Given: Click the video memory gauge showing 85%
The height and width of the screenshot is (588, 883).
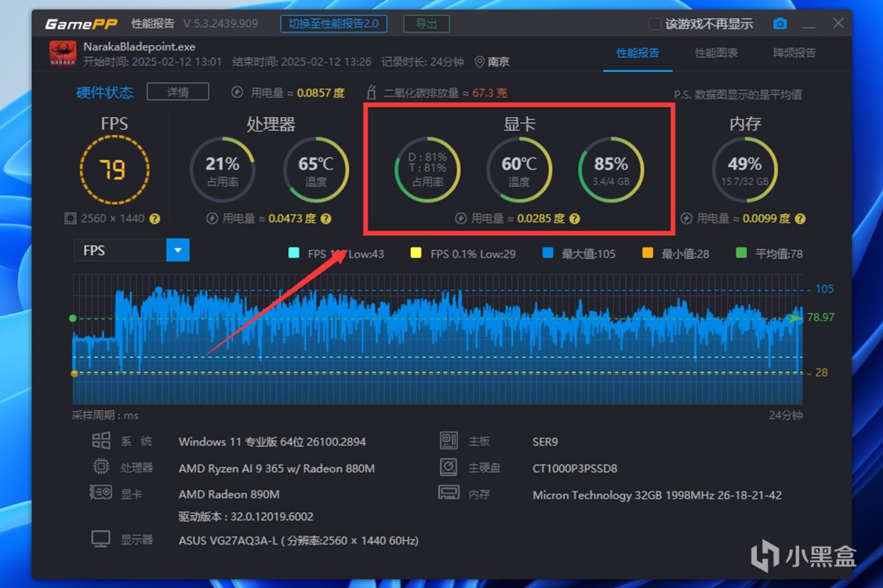Looking at the screenshot, I should tap(611, 170).
